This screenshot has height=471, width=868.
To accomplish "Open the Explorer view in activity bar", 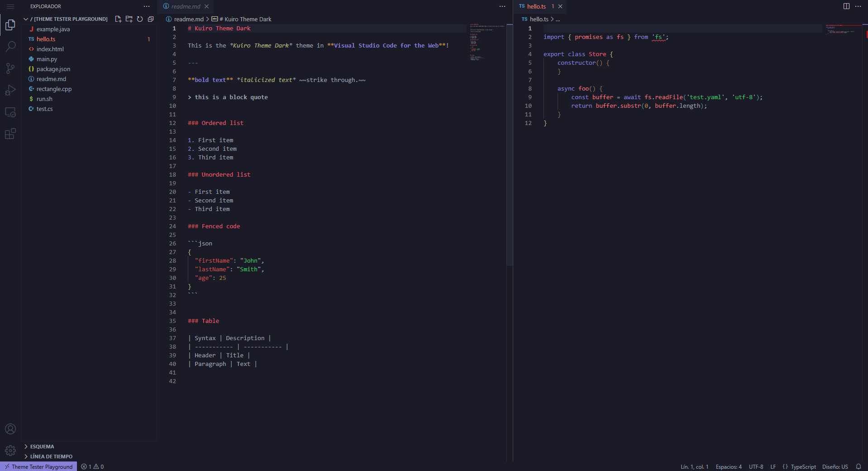I will [10, 24].
